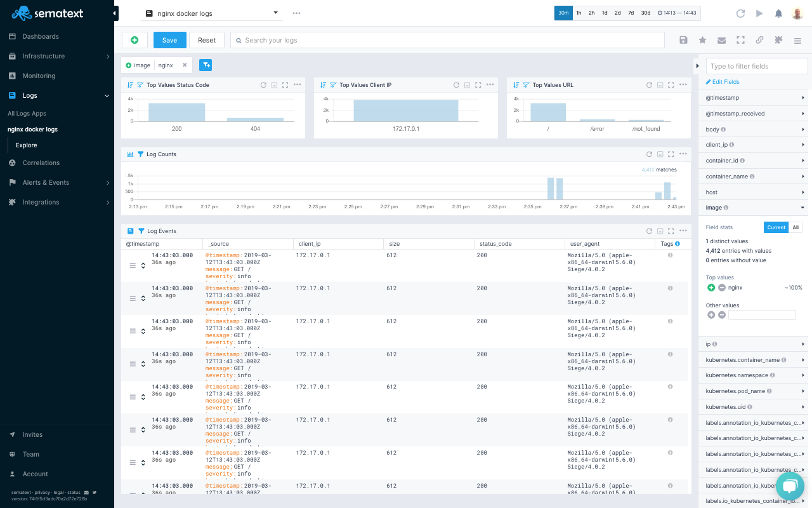Start live tail play button
812x508 pixels.
click(x=759, y=13)
